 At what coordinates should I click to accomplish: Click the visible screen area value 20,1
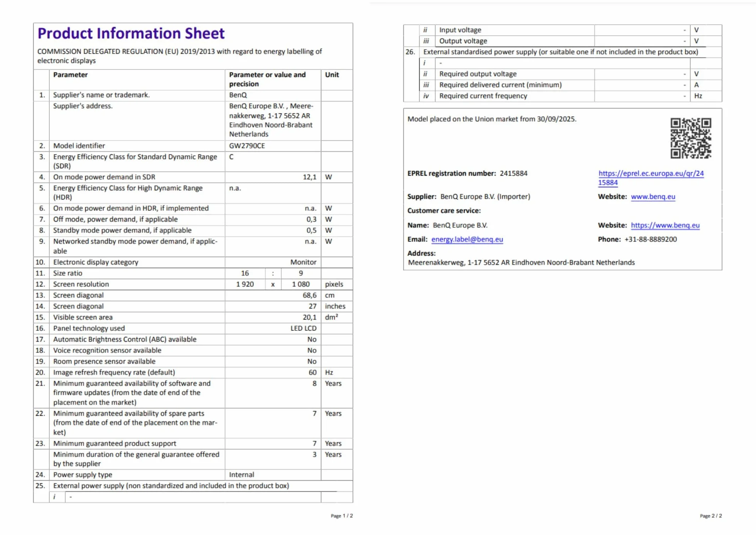pyautogui.click(x=309, y=317)
